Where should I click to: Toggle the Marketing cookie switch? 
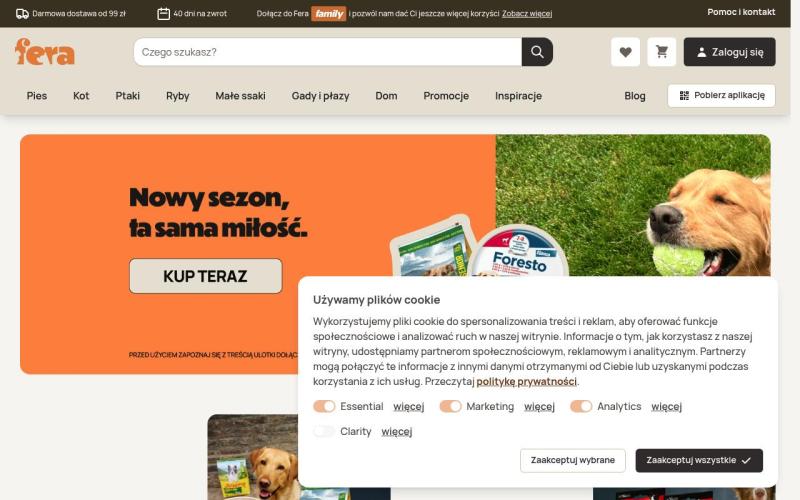(x=451, y=406)
